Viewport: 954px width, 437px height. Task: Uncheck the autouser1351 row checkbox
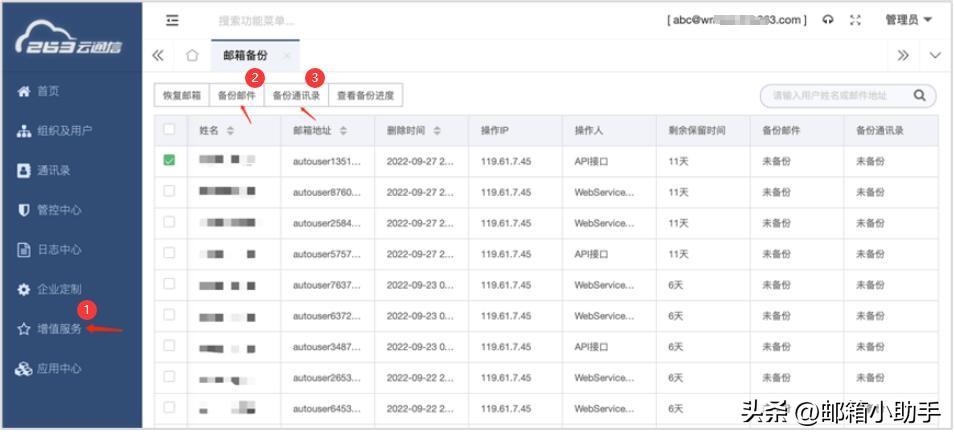pos(169,160)
